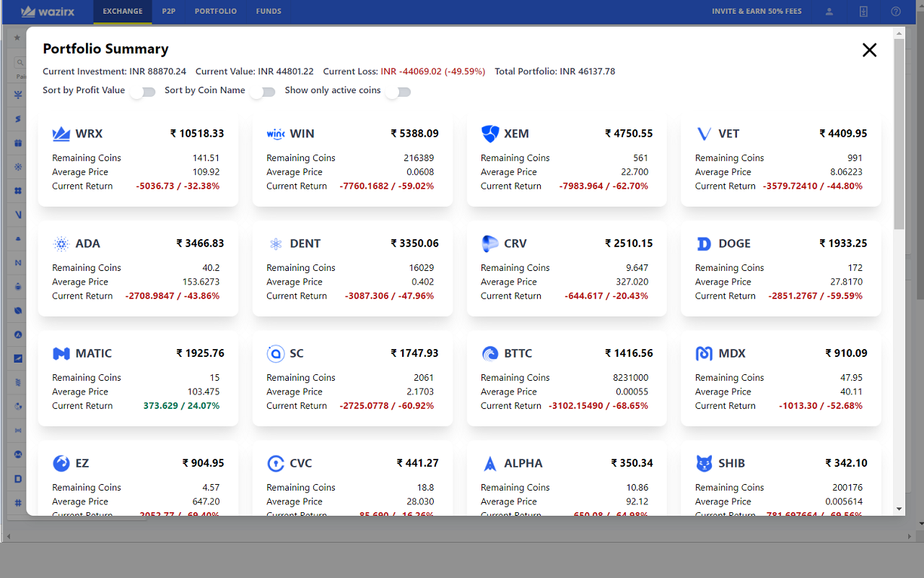Click the WRX coin logo
The height and width of the screenshot is (578, 924).
(61, 134)
